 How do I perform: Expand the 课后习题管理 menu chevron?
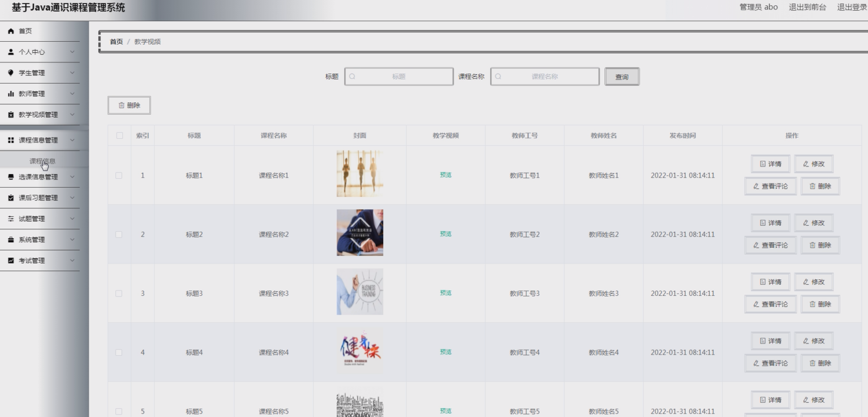(72, 198)
